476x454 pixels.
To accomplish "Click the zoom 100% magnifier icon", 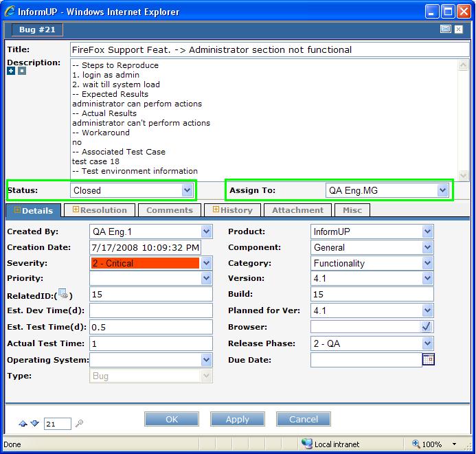I will pos(416,444).
